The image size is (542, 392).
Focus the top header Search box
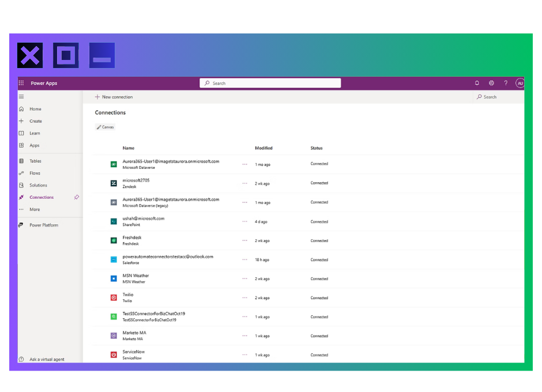pyautogui.click(x=270, y=83)
